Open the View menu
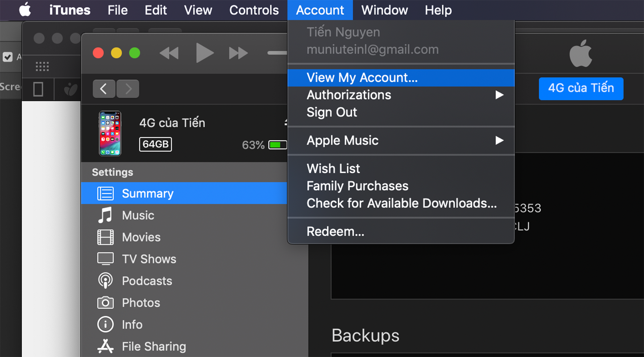The image size is (644, 357). tap(198, 10)
